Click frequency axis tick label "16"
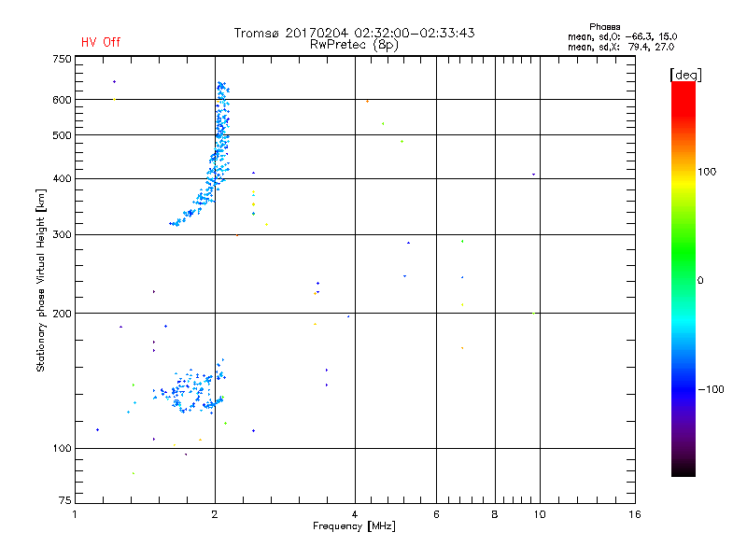This screenshot has width=747, height=560. coord(635,514)
